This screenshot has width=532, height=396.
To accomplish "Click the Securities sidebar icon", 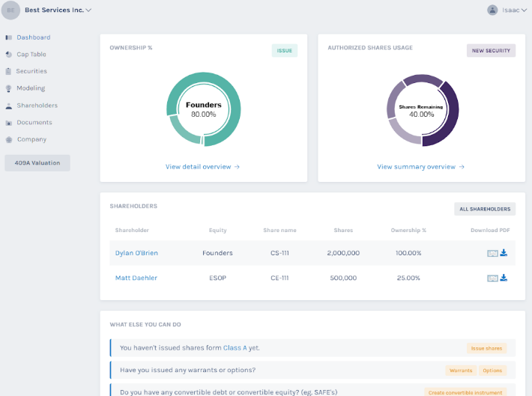I will [9, 72].
